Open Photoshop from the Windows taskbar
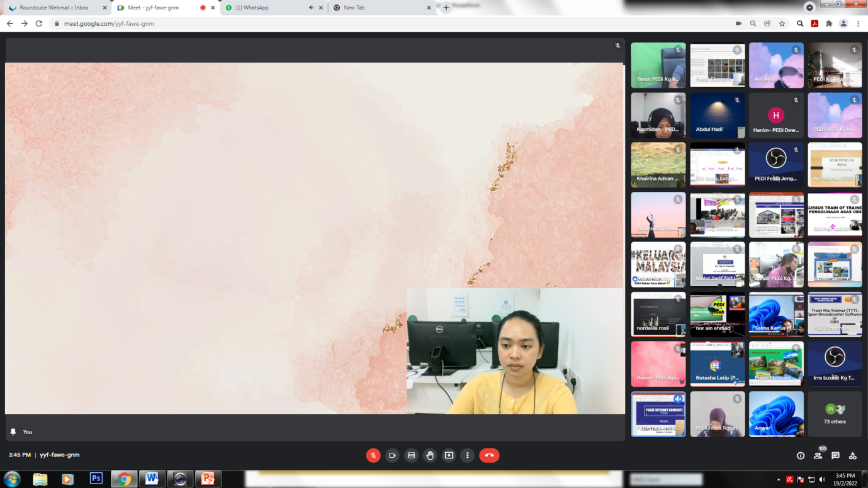Viewport: 868px width, 488px height. coord(96,479)
